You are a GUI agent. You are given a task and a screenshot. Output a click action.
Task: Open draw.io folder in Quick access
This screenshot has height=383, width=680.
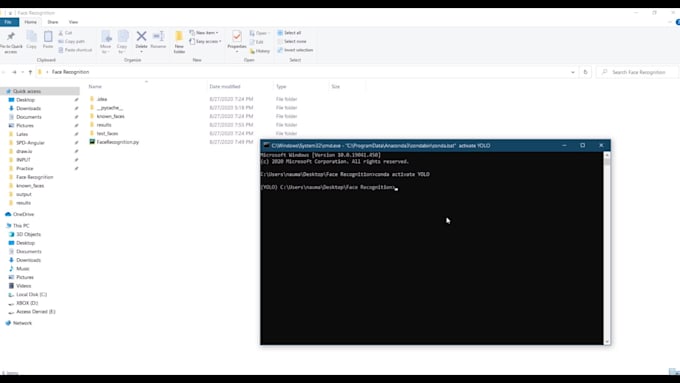coord(24,151)
